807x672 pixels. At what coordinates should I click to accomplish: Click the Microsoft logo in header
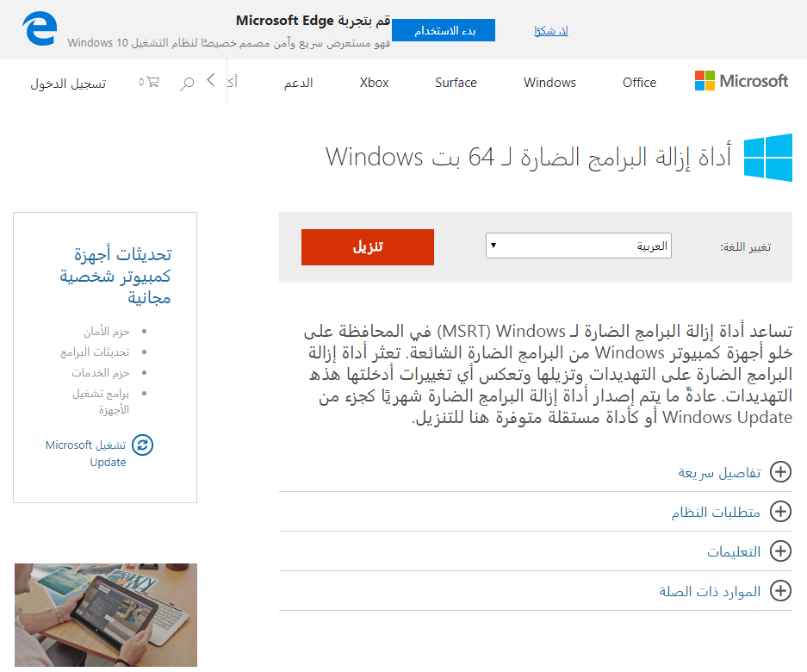(742, 82)
